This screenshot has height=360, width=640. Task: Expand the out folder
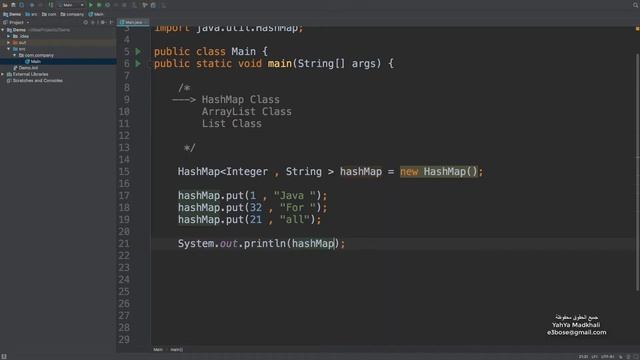pyautogui.click(x=9, y=42)
